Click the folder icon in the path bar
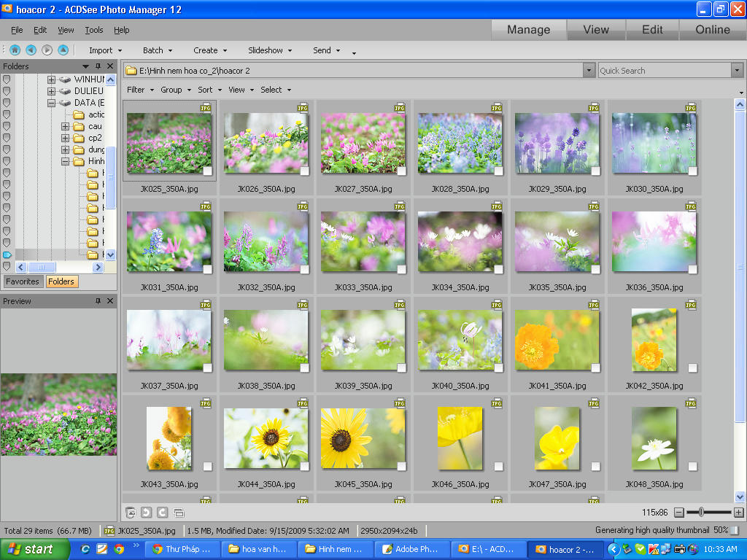This screenshot has width=747, height=560. pyautogui.click(x=131, y=71)
